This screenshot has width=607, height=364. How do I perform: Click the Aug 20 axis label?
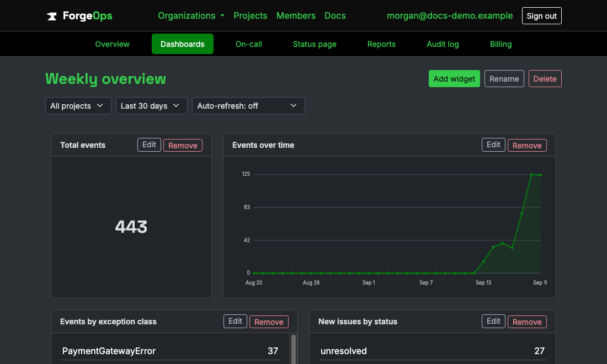254,283
